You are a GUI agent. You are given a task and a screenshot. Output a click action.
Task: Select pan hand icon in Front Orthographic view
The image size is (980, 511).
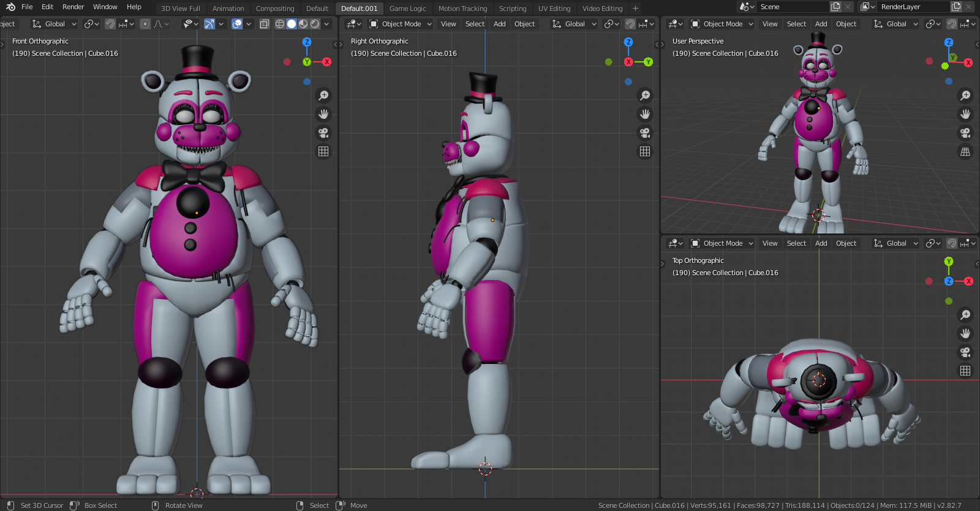point(323,114)
